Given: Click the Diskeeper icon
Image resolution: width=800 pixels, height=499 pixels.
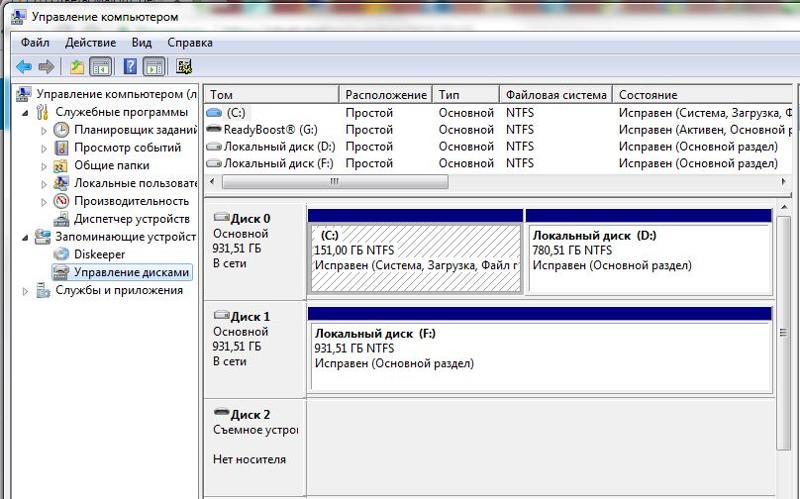Looking at the screenshot, I should 61,254.
